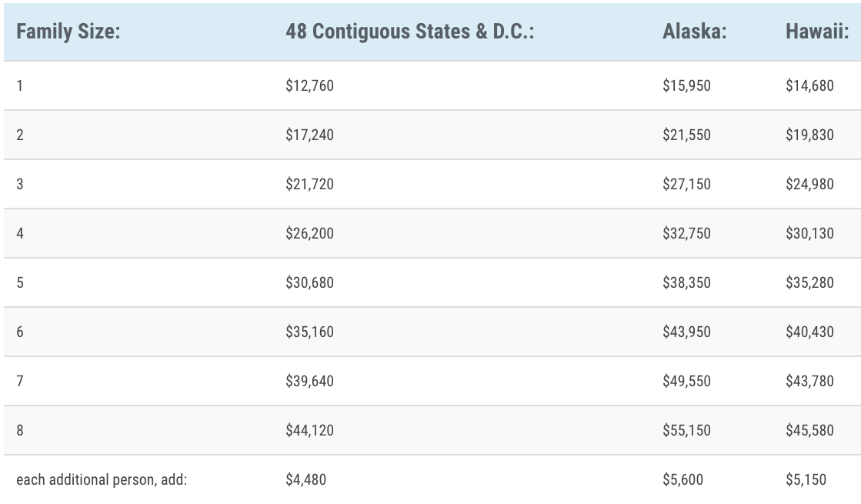Select the $5,150 Hawaii additional amount
The image size is (861, 504).
click(x=806, y=480)
